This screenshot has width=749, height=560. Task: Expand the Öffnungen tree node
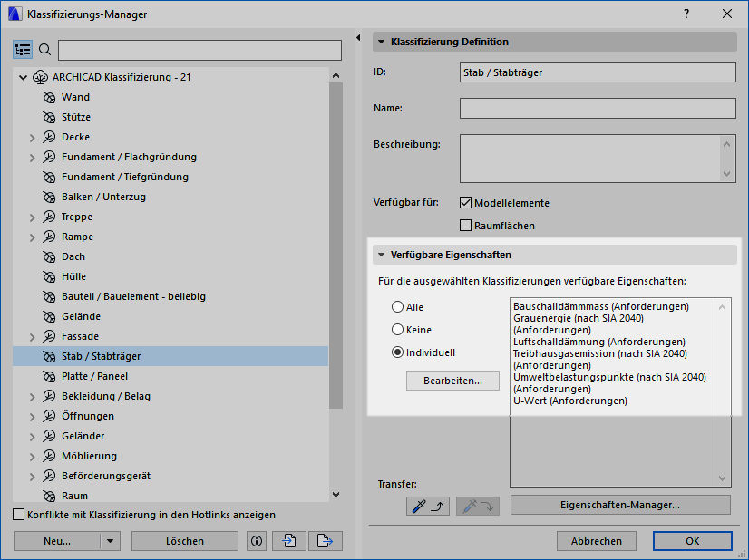(x=32, y=417)
